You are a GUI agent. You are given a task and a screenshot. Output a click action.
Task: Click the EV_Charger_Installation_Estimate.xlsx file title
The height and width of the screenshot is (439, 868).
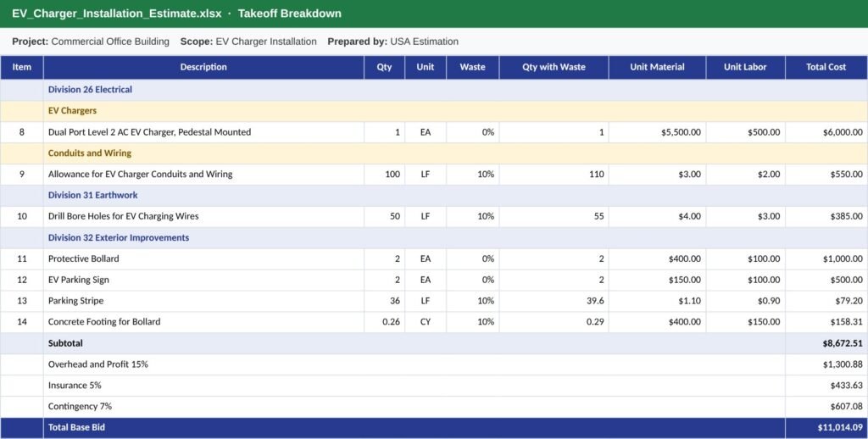click(x=117, y=14)
